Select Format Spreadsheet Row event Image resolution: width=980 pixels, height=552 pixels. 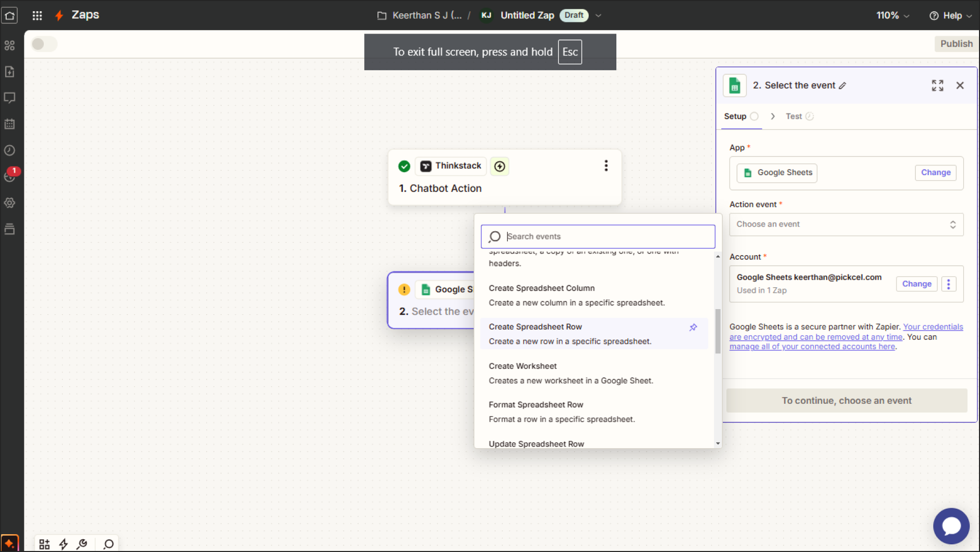[x=594, y=412]
